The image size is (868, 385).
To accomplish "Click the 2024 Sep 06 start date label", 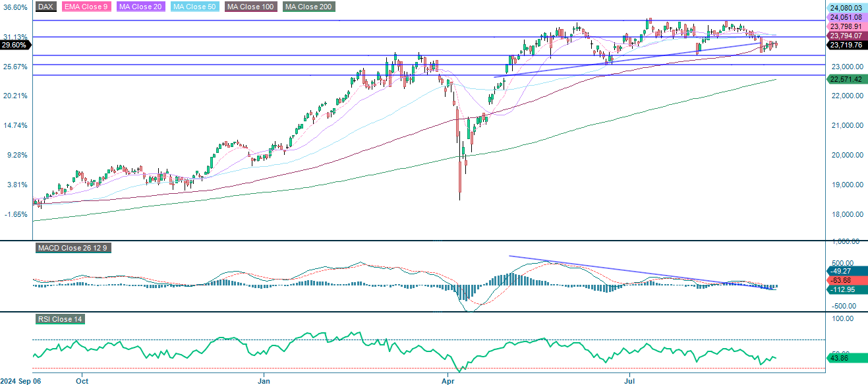I will pyautogui.click(x=22, y=380).
